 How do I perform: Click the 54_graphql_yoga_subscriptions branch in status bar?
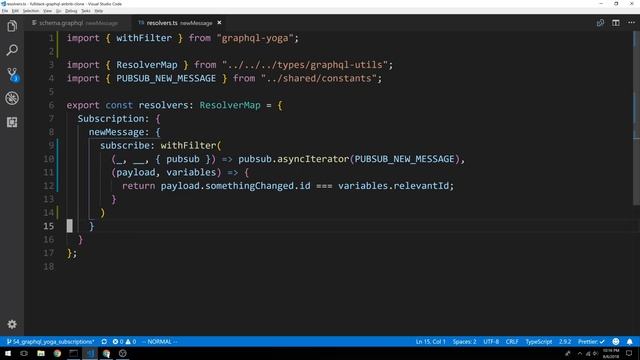pos(50,342)
